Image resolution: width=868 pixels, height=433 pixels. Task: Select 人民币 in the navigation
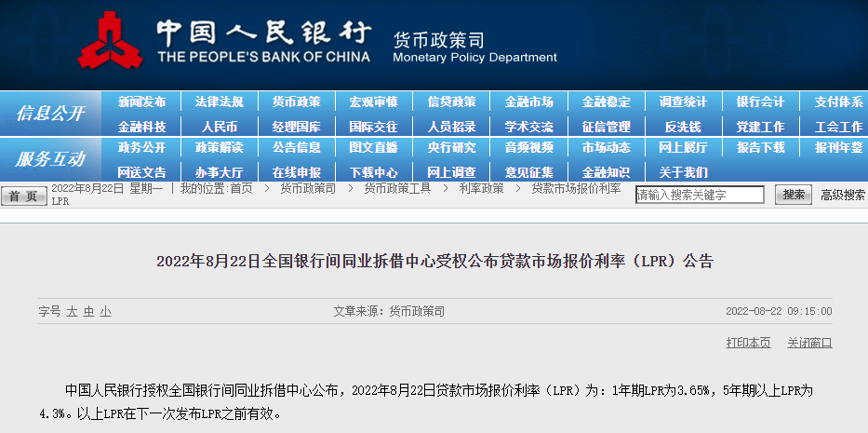pos(220,127)
